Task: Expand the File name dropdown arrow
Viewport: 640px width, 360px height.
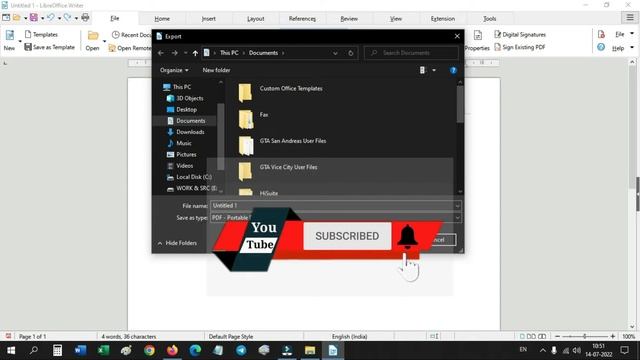Action: [x=458, y=206]
